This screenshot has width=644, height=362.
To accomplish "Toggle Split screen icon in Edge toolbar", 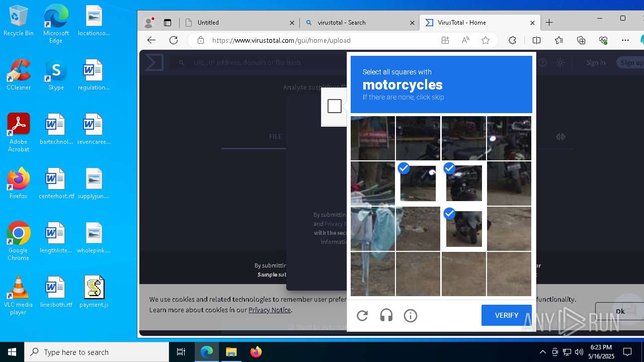I will 536,40.
